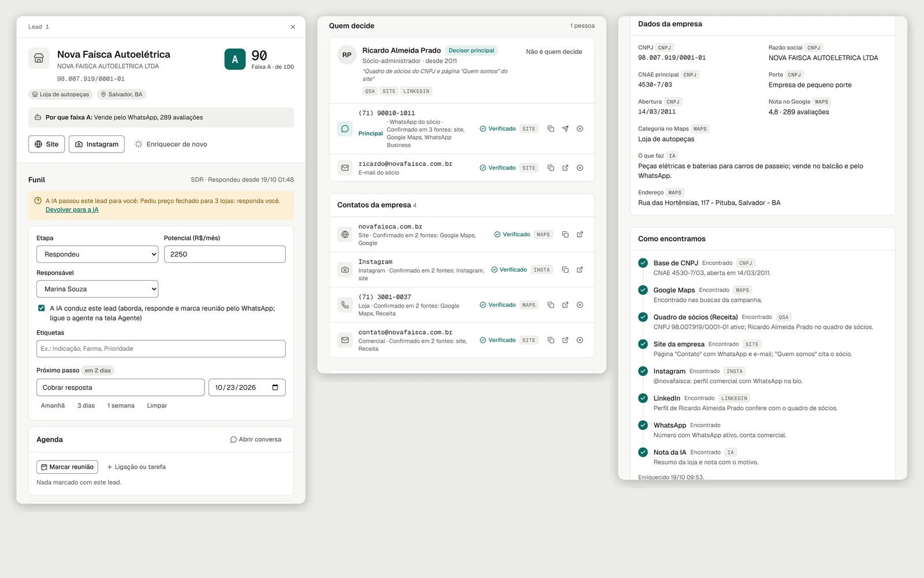Toggle 'A IA conduz este lead' checkbox
Screen dimensions: 924x578
pos(42,308)
